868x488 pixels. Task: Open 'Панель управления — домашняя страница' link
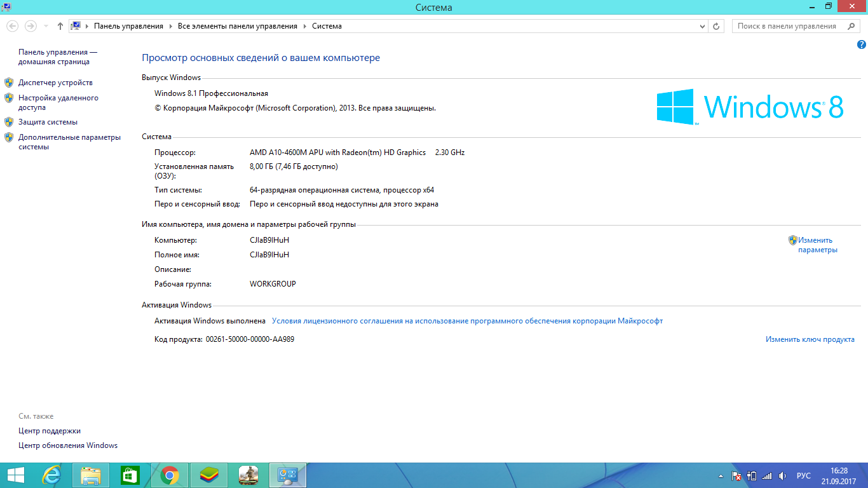pyautogui.click(x=58, y=57)
